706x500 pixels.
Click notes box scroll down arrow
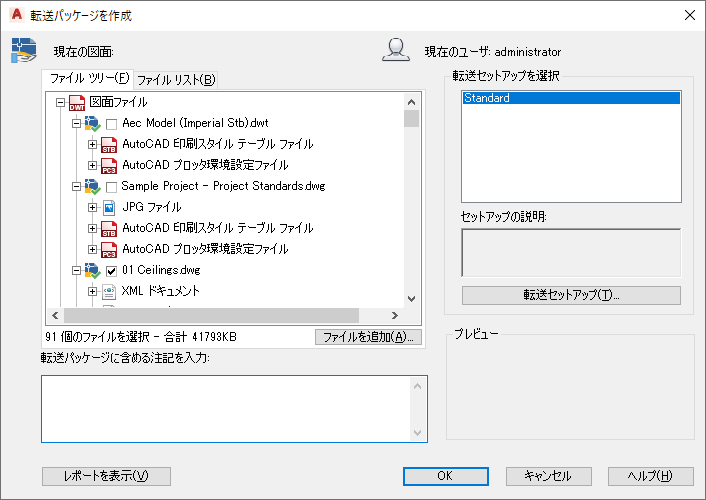[417, 432]
